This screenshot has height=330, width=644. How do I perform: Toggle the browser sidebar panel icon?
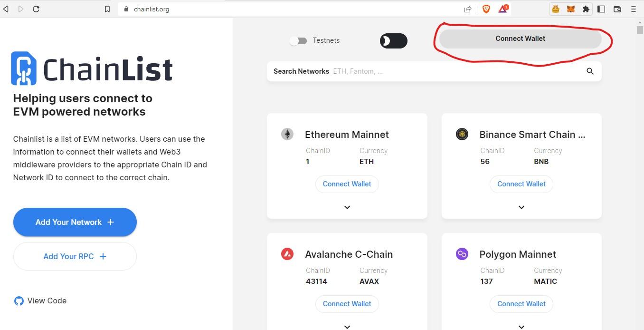[x=601, y=9]
